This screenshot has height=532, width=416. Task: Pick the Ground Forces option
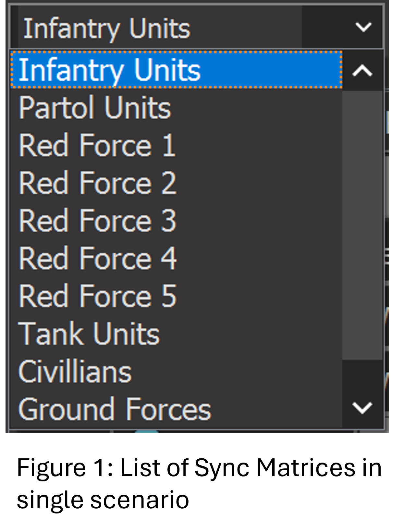point(175,409)
